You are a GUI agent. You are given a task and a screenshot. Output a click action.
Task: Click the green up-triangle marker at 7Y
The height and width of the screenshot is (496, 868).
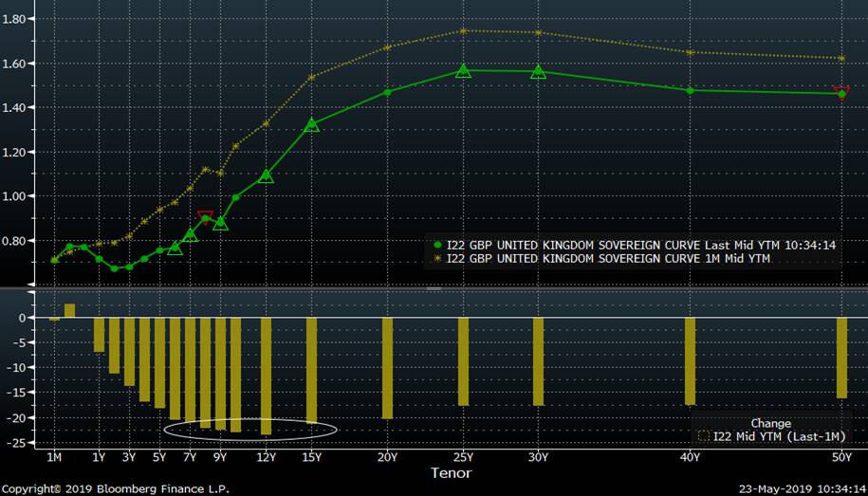(x=191, y=234)
